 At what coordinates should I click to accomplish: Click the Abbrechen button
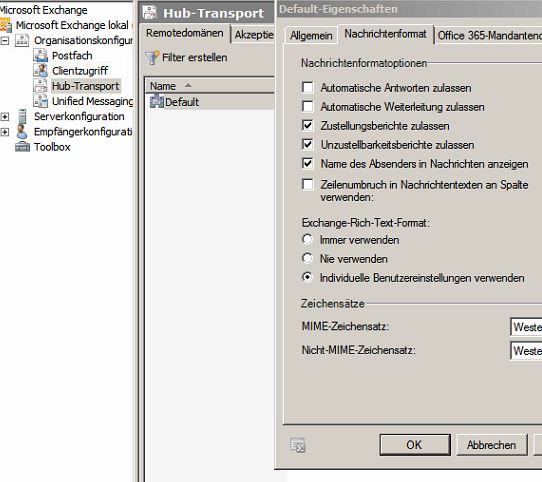492,445
